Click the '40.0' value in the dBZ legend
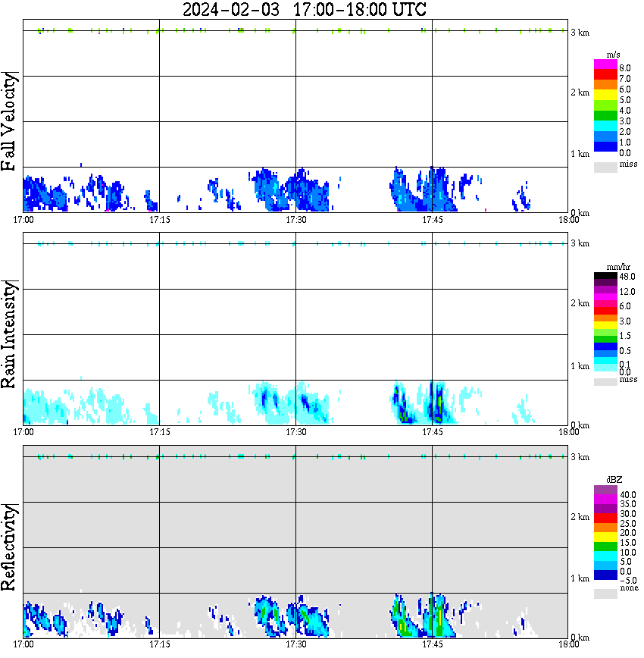The height and width of the screenshot is (658, 644). (628, 495)
